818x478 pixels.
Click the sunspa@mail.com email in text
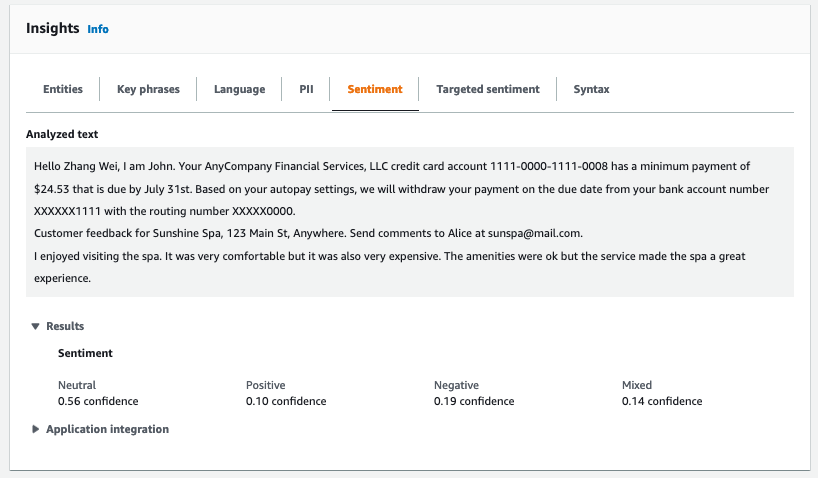click(541, 233)
